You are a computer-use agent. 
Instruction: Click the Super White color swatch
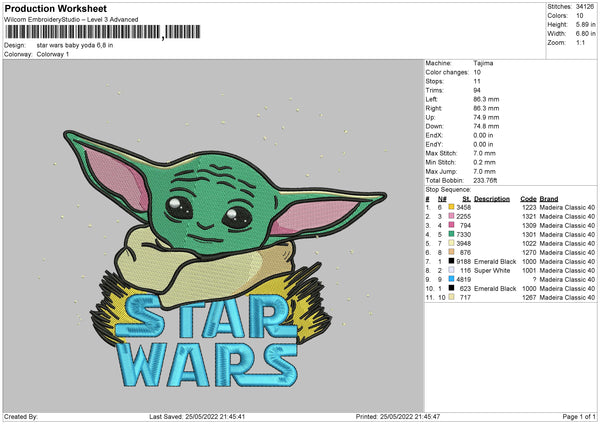tap(451, 270)
